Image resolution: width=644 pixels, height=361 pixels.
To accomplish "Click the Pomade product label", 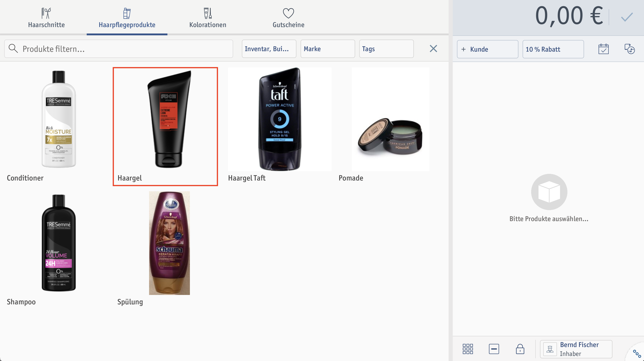I will 351,178.
